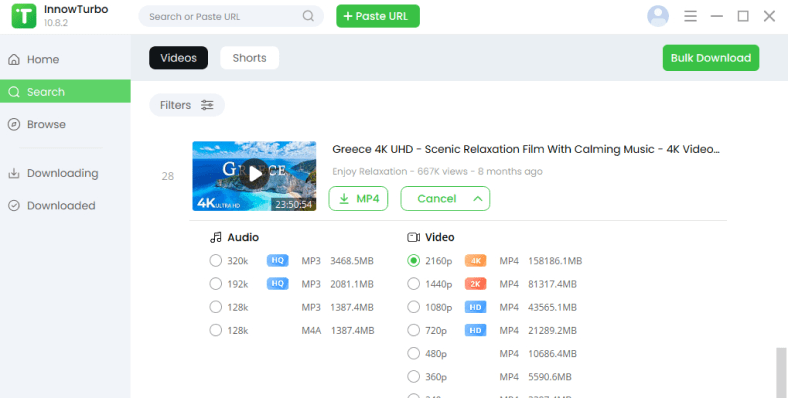Click the HQ badge next to 192k

(277, 283)
